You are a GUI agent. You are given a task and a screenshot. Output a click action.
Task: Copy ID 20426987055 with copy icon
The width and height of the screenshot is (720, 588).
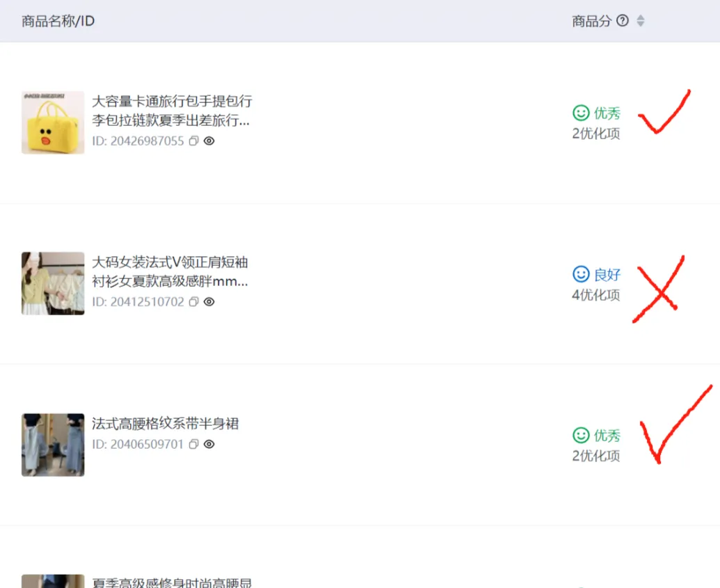[194, 141]
